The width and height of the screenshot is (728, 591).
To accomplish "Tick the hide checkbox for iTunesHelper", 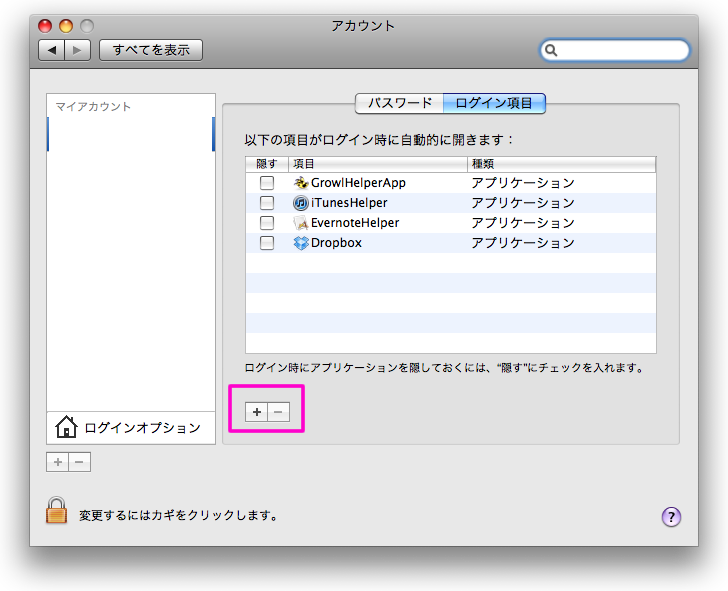I will pos(266,203).
